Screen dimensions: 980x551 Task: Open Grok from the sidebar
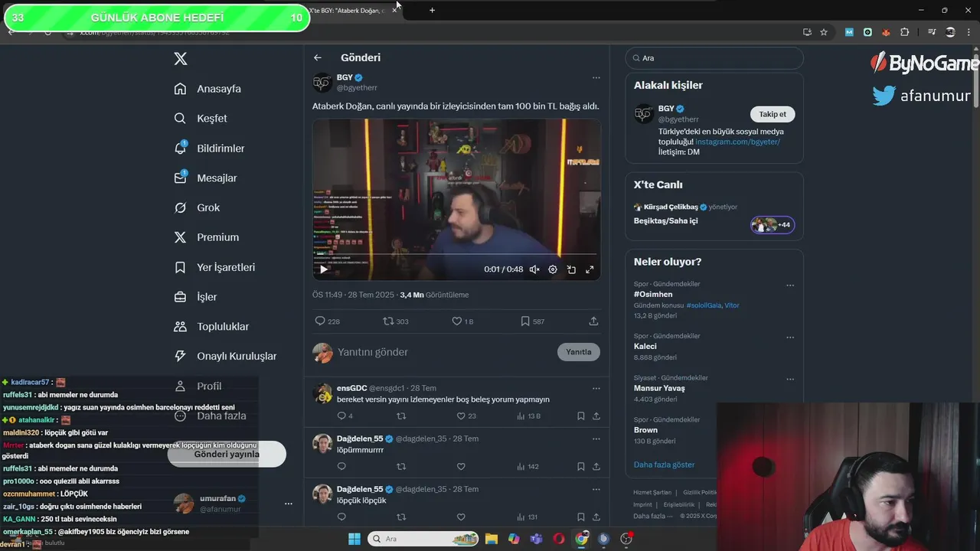coord(197,208)
